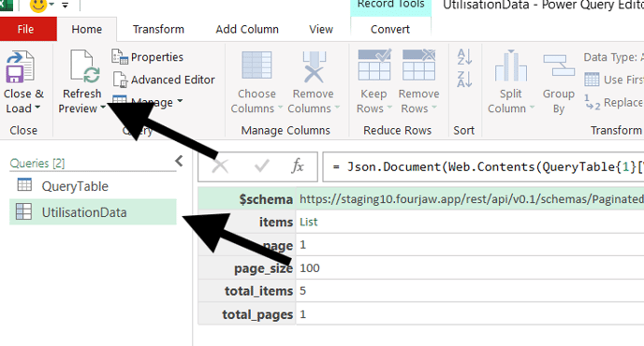
Task: Expand the Refresh Preview dropdown arrow
Action: [x=103, y=108]
